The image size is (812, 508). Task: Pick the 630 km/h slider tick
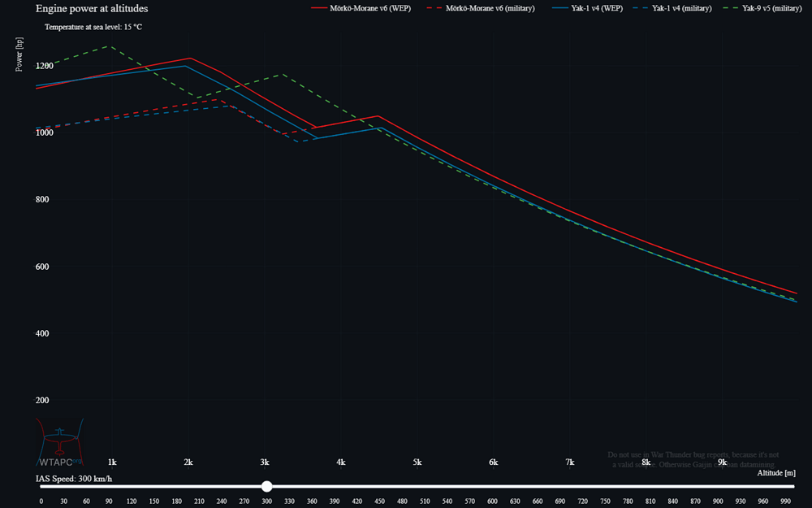[515, 501]
